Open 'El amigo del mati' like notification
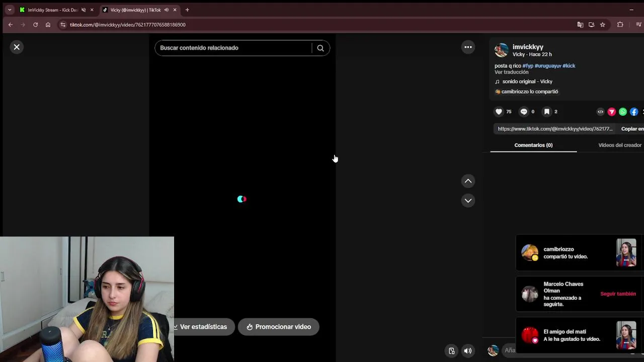This screenshot has height=362, width=644. click(x=580, y=335)
